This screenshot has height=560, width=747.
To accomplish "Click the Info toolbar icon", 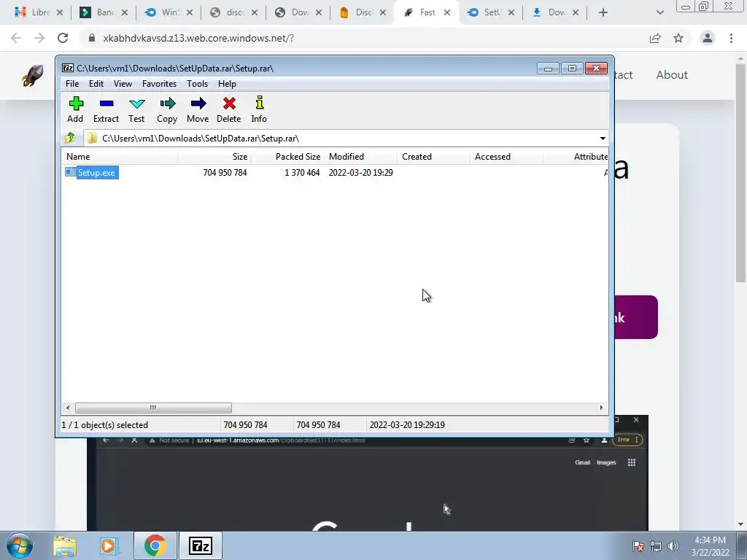I will coord(259,109).
